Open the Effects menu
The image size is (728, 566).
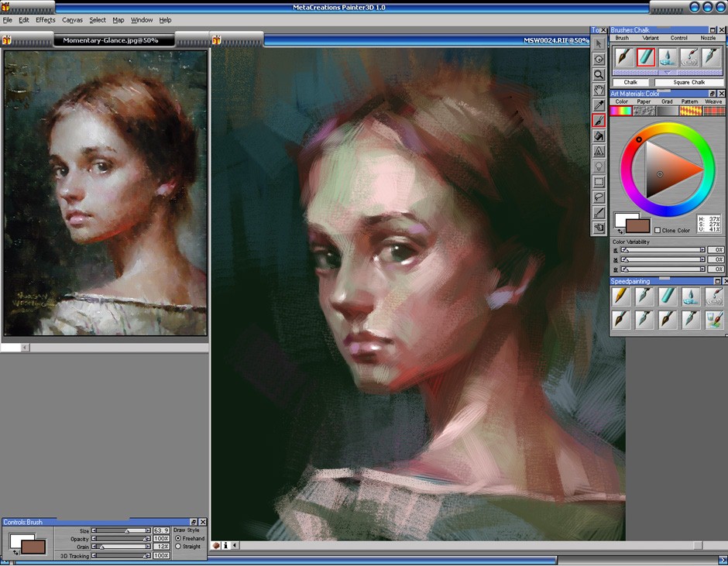pyautogui.click(x=46, y=20)
